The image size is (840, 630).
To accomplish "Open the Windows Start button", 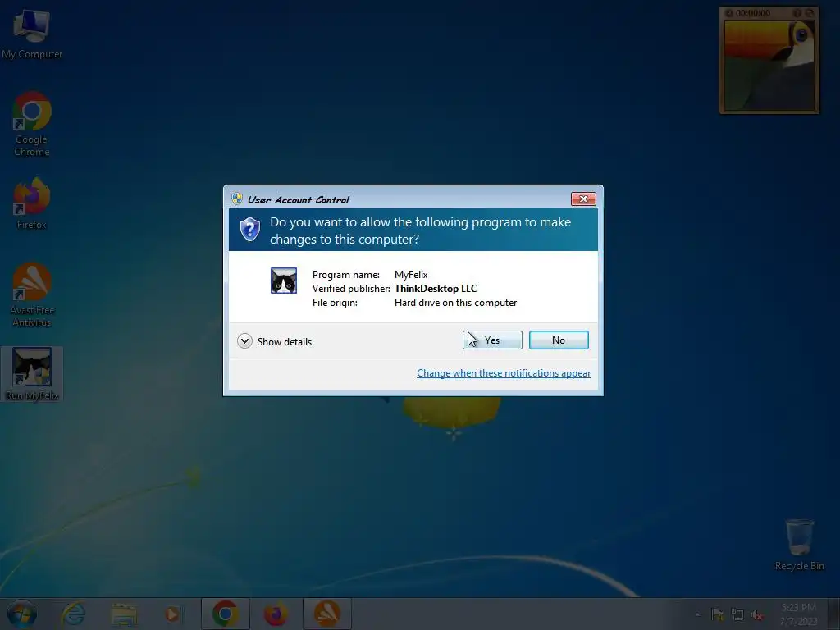I will [22, 614].
